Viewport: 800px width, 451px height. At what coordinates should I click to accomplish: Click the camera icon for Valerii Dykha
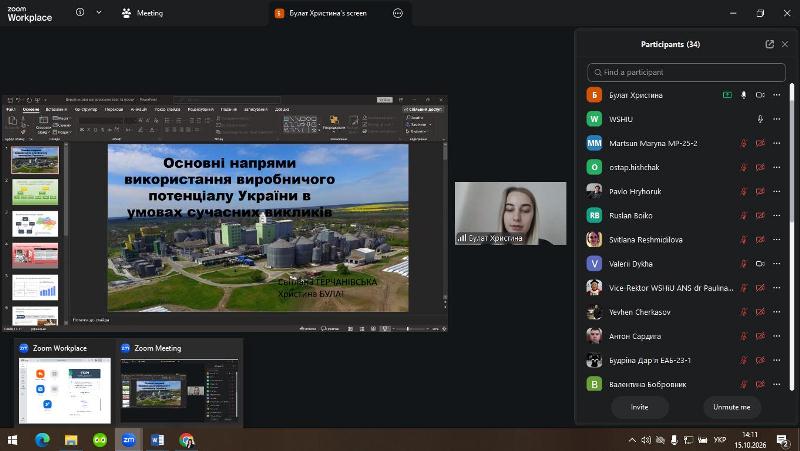(760, 264)
